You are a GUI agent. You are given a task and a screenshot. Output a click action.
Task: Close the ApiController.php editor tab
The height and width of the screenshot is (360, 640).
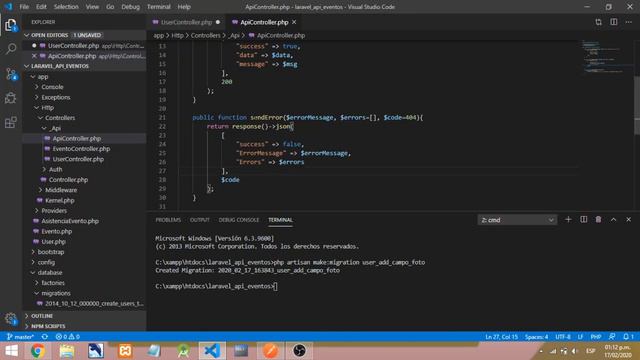click(x=294, y=22)
